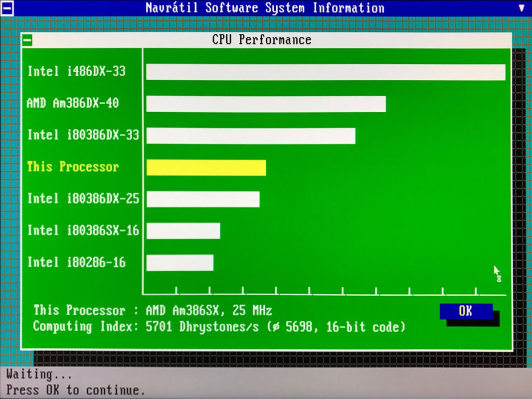Click the down arrow in title bar
This screenshot has width=532, height=399.
point(522,8)
